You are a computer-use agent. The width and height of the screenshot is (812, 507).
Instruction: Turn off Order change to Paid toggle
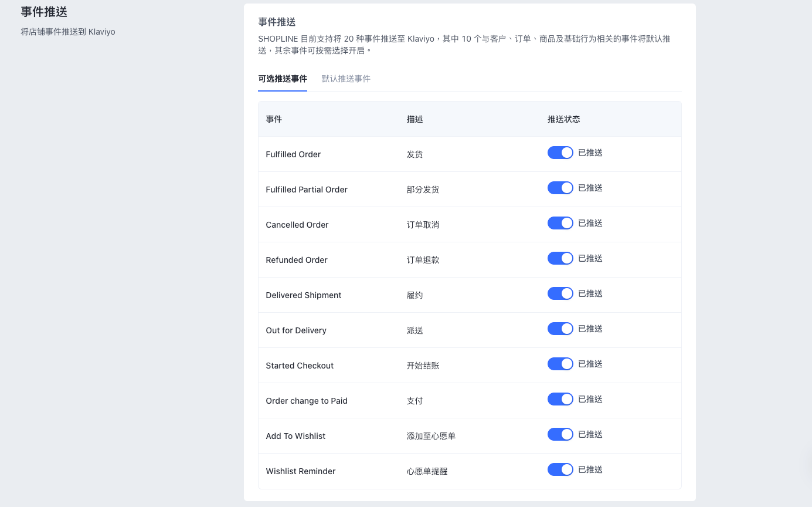(560, 399)
